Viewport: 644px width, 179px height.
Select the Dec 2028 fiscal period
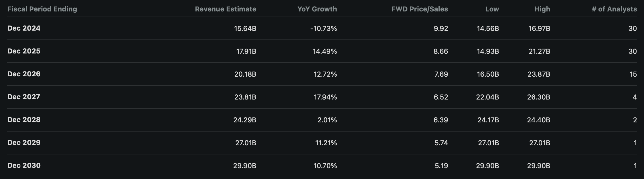pos(24,120)
